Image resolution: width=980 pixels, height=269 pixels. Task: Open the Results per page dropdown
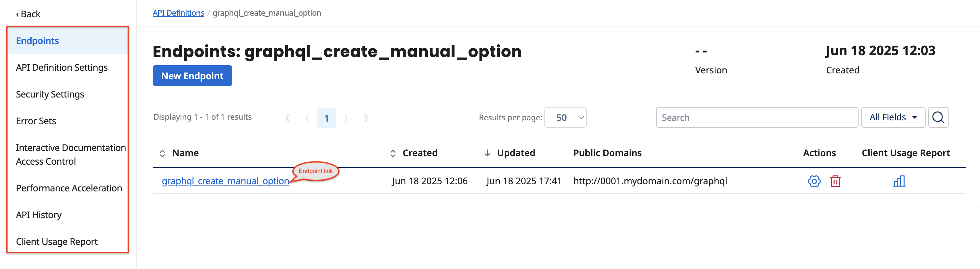[565, 117]
